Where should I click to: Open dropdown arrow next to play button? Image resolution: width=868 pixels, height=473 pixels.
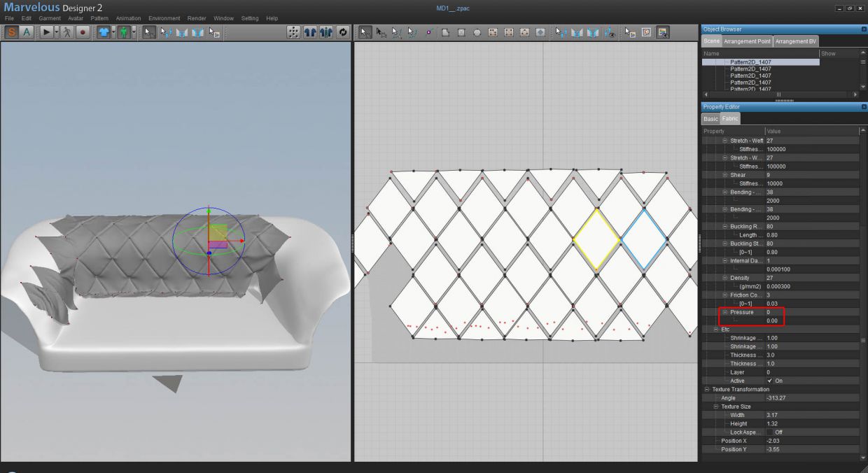point(57,32)
